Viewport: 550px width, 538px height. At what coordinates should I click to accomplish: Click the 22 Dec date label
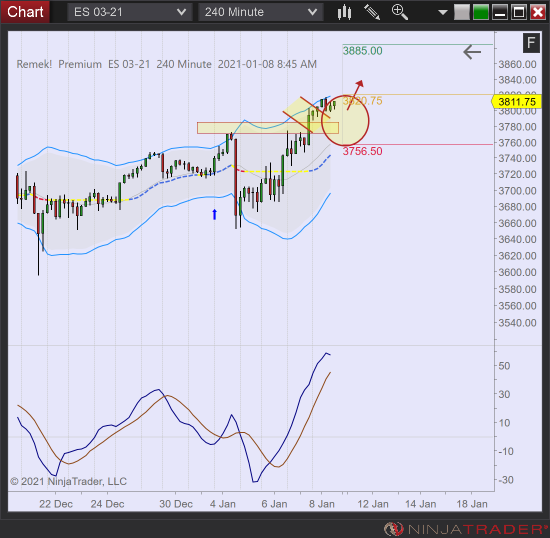pos(56,504)
